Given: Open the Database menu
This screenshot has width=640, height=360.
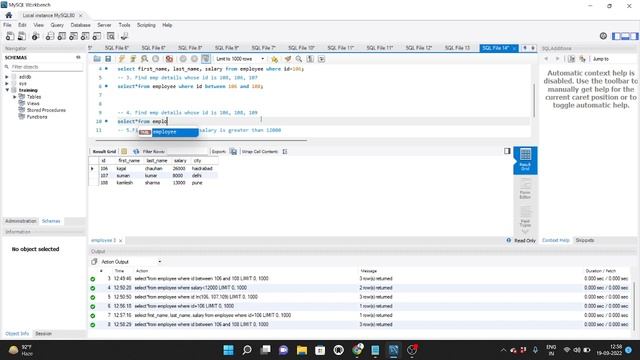Looking at the screenshot, I should tap(80, 25).
